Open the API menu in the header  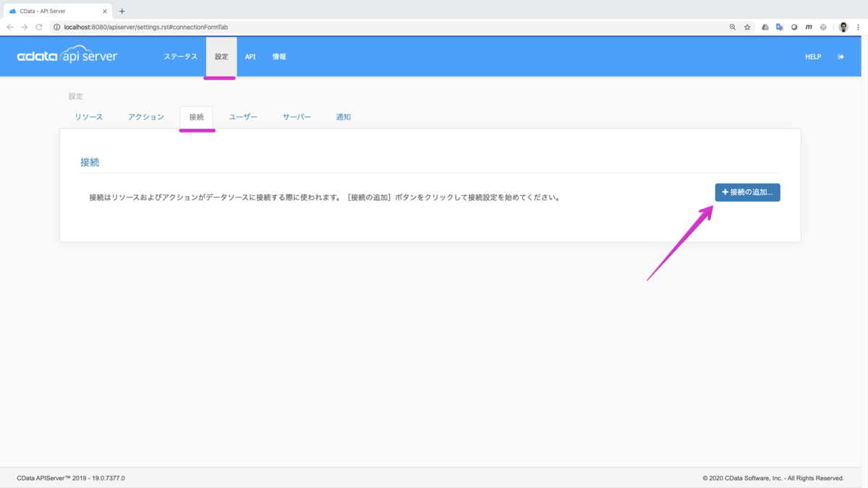[250, 56]
